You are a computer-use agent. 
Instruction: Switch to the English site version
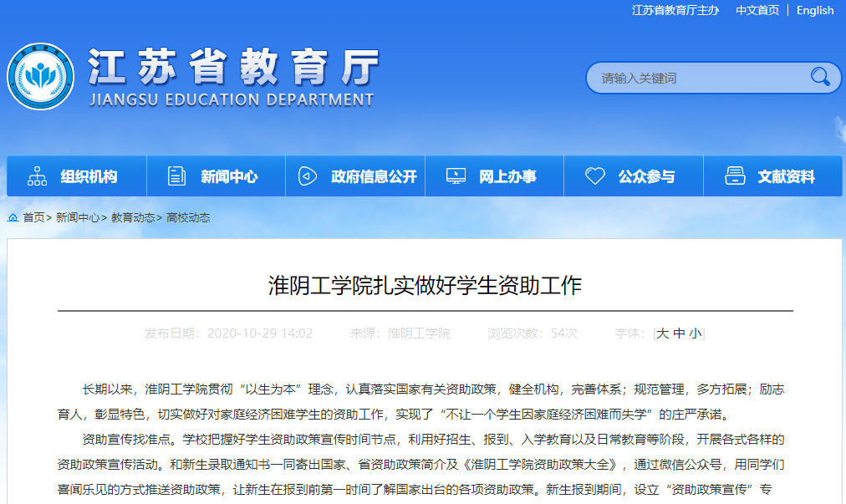coord(815,10)
